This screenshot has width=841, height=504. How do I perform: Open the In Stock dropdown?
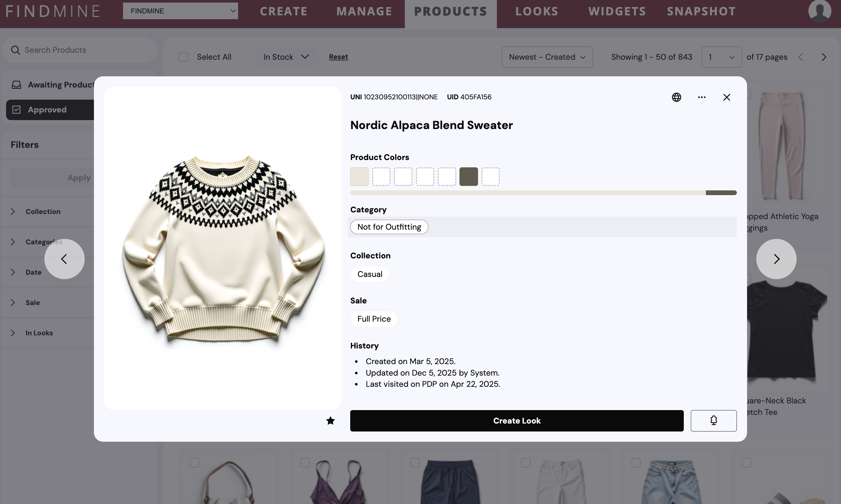(x=286, y=57)
